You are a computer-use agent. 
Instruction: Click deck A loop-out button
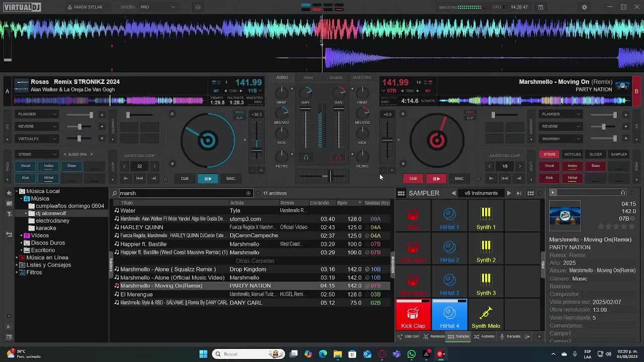[153, 178]
